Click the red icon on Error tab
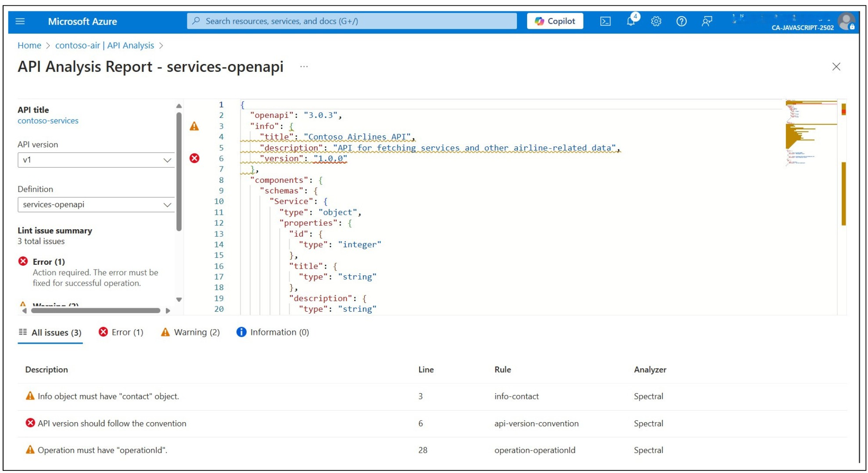Viewport: 868px width, 473px height. [x=103, y=332]
